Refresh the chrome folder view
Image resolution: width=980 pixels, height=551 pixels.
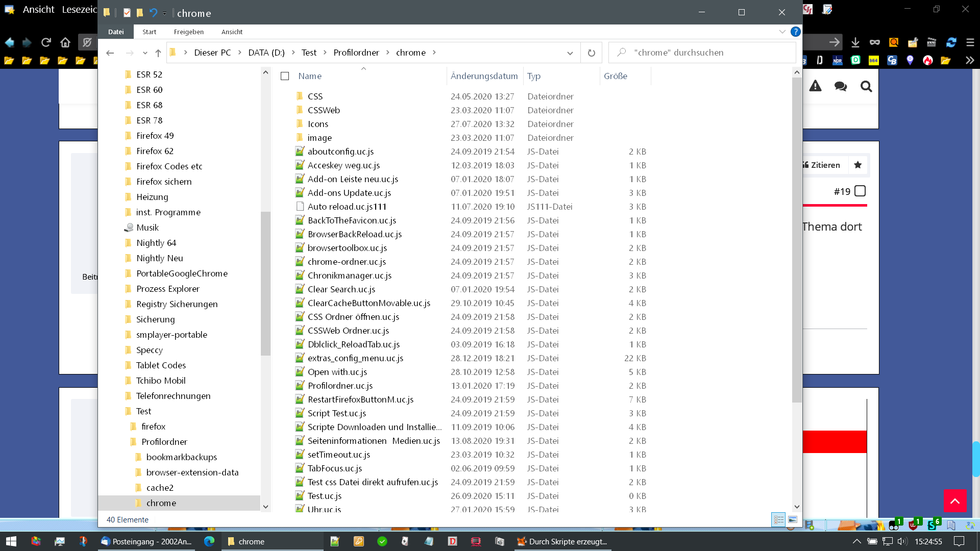[591, 53]
